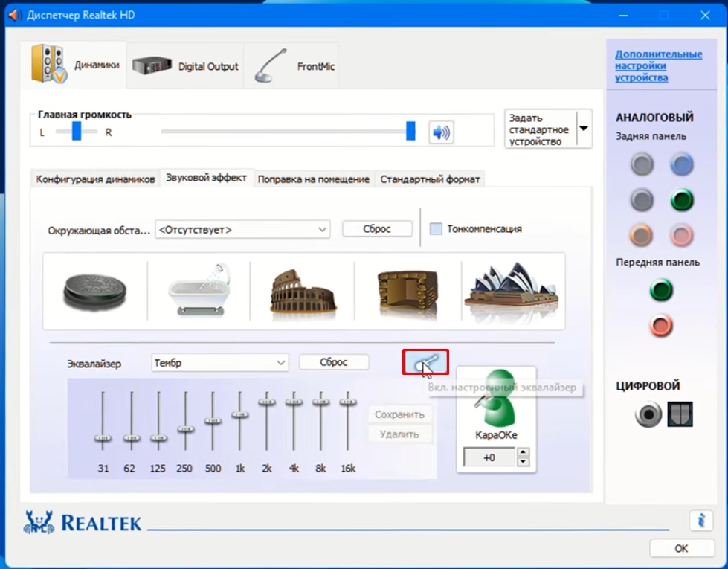Click the square optical connector under ЦИФРОВОЙ

pos(680,414)
